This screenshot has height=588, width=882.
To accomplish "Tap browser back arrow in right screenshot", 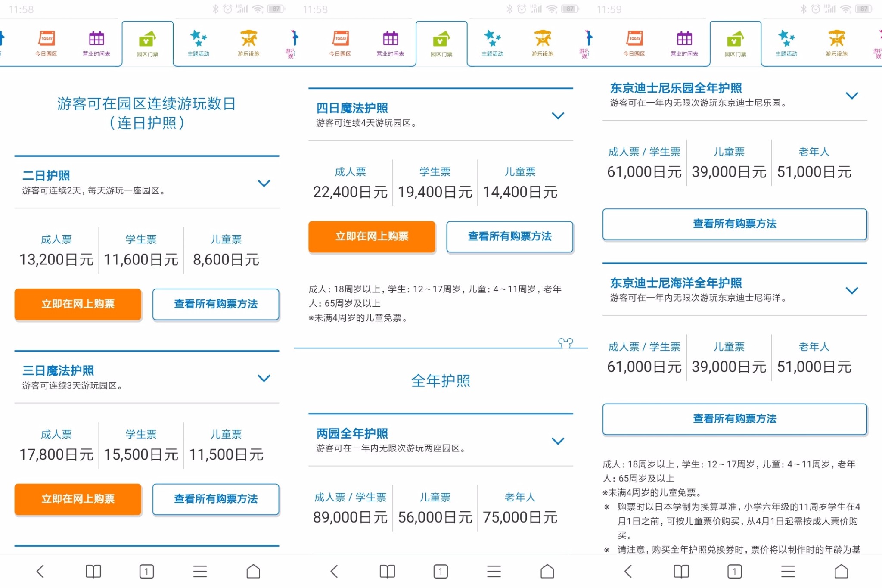I will (x=628, y=571).
